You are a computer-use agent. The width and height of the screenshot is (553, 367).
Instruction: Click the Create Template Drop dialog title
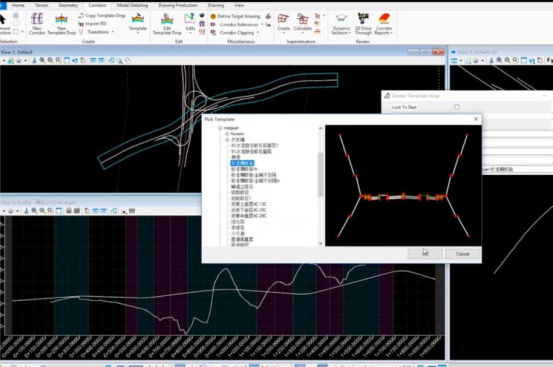pos(415,96)
